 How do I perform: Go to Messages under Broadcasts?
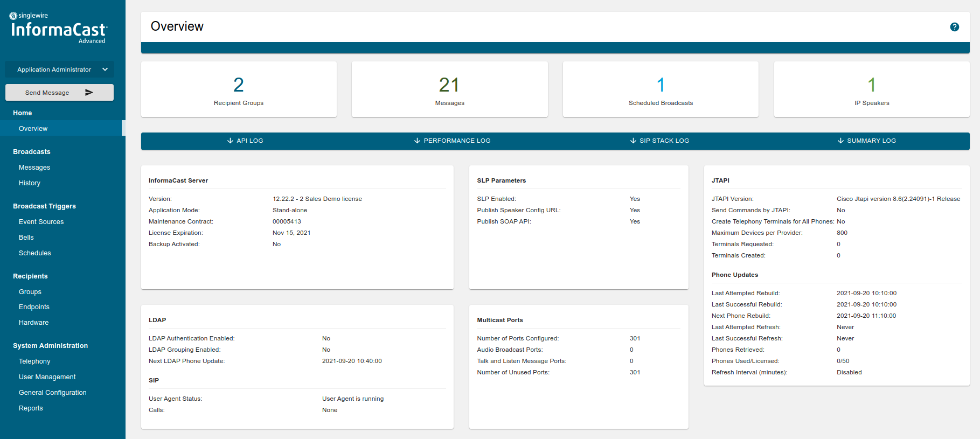tap(34, 168)
